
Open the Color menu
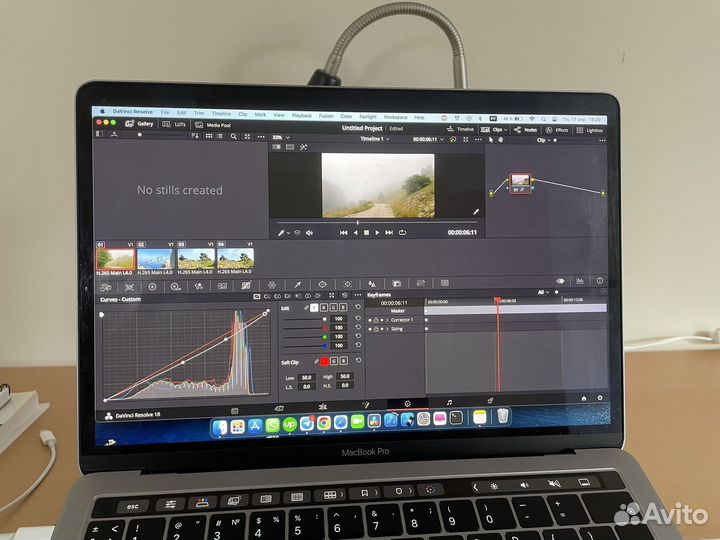pos(346,116)
